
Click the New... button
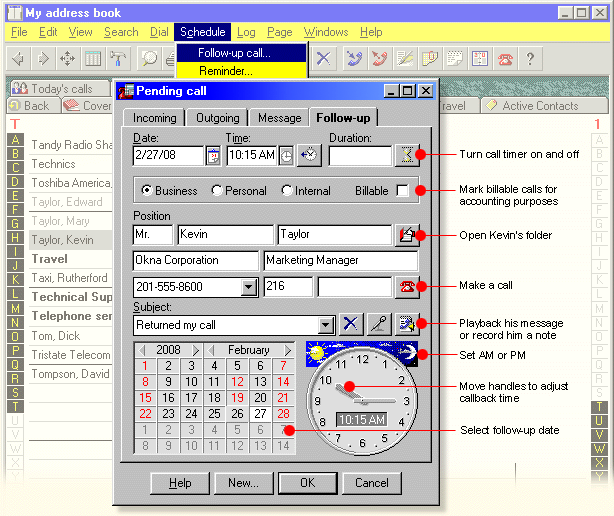[244, 483]
